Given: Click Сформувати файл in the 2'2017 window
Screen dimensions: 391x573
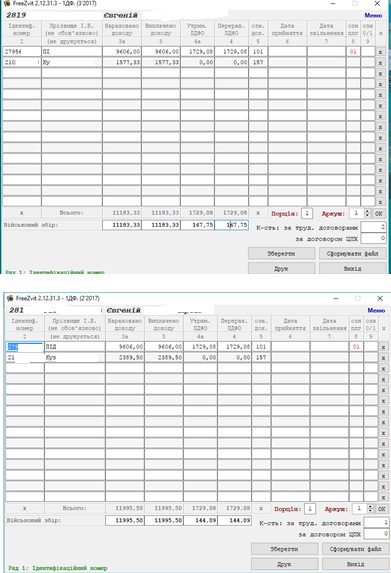Looking at the screenshot, I should coord(355,549).
